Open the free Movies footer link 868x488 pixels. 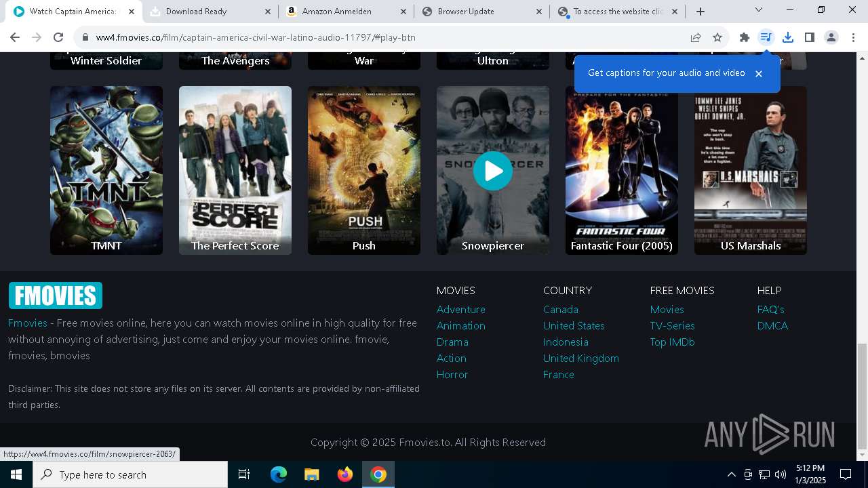pos(667,309)
